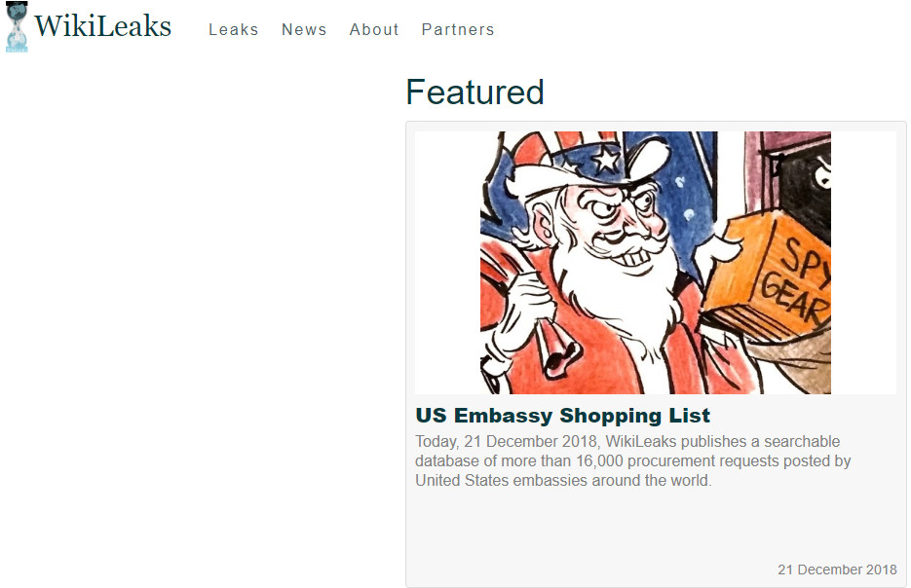This screenshot has width=911, height=588.
Task: Open the Partners navigation link
Action: click(458, 29)
